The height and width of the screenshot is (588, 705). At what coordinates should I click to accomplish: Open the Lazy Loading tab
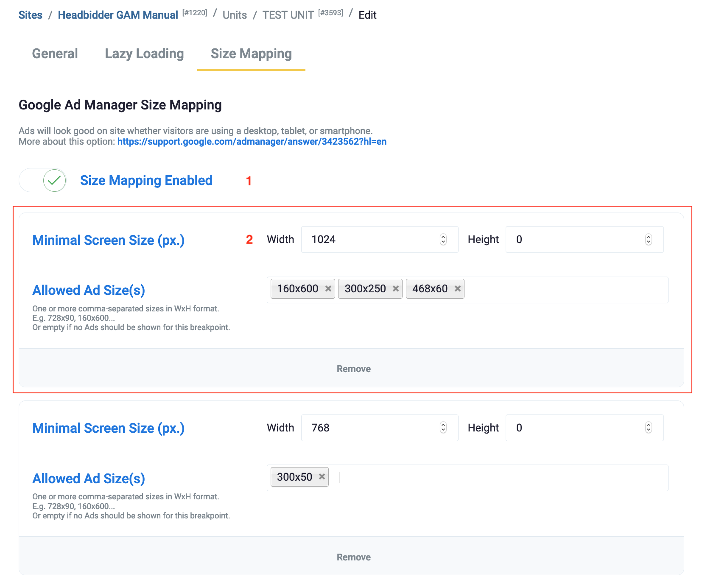[x=144, y=54]
